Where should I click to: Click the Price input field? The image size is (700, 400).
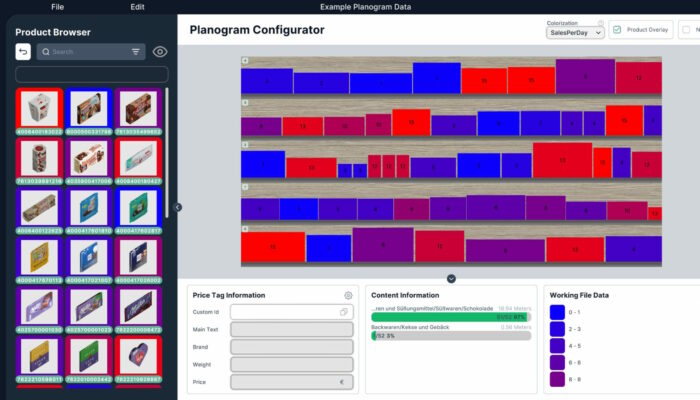point(292,382)
